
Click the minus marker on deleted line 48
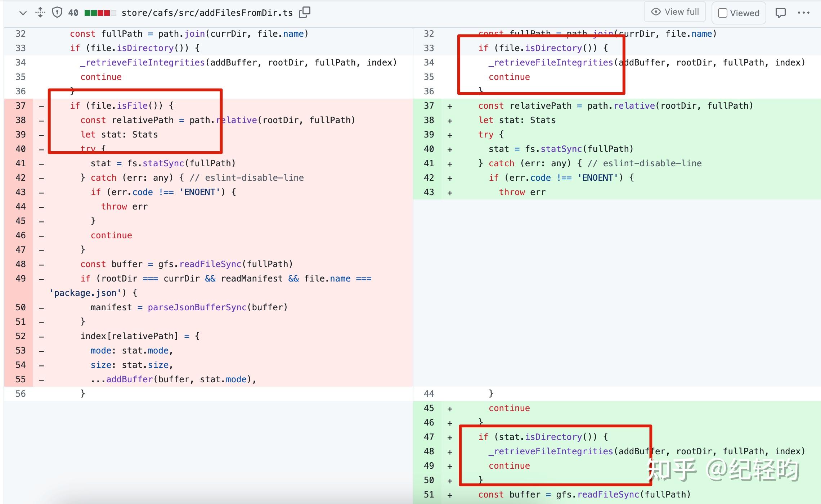pyautogui.click(x=42, y=265)
